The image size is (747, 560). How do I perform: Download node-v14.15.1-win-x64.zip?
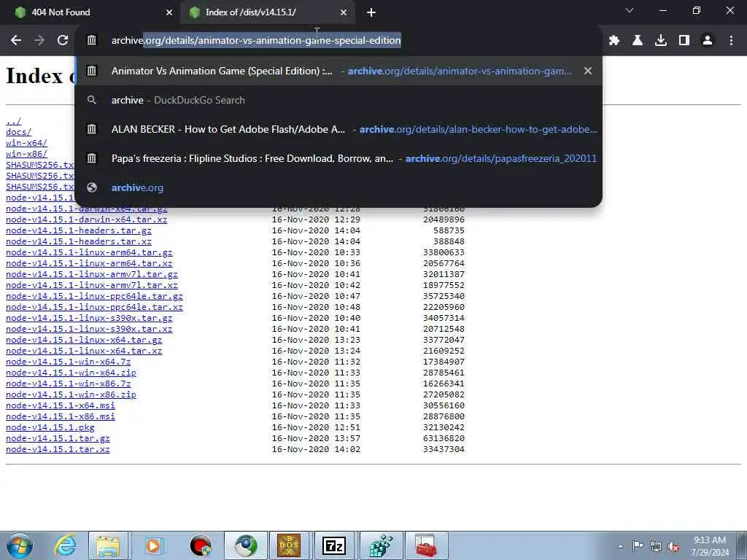[x=71, y=373]
